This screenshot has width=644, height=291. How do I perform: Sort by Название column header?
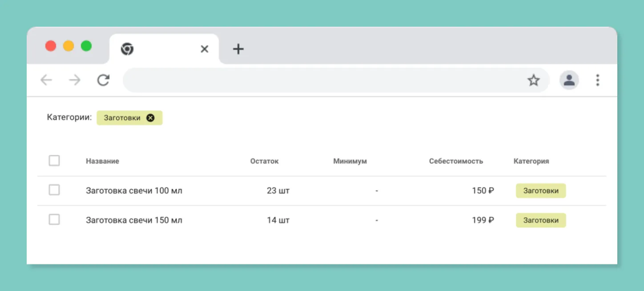pos(102,161)
